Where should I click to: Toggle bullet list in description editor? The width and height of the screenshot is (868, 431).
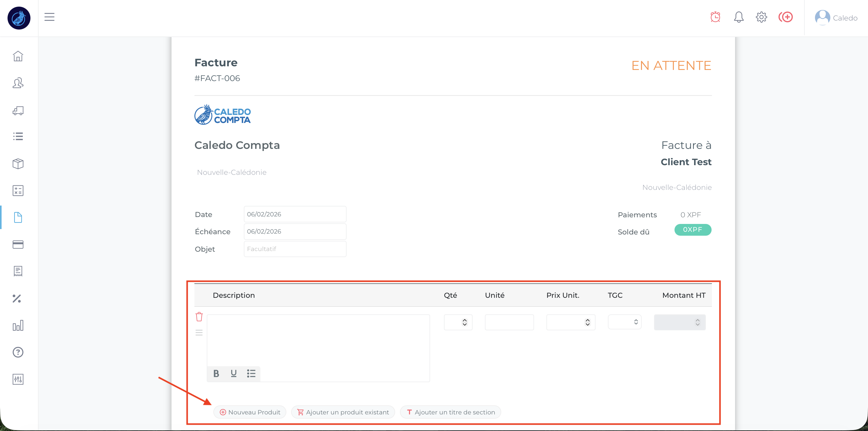[x=251, y=373]
